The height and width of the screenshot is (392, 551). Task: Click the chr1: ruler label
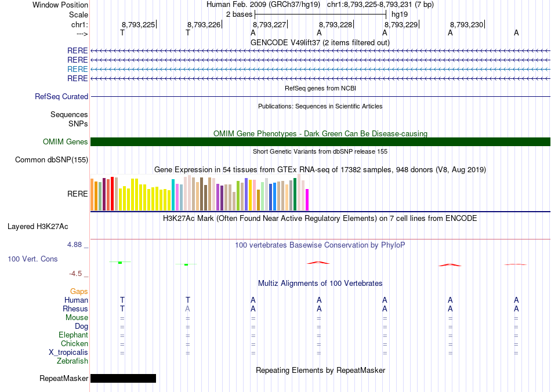[x=79, y=24]
